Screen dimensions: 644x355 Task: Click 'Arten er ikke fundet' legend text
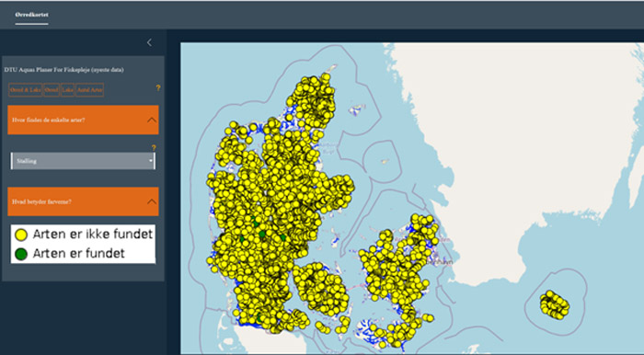[92, 234]
